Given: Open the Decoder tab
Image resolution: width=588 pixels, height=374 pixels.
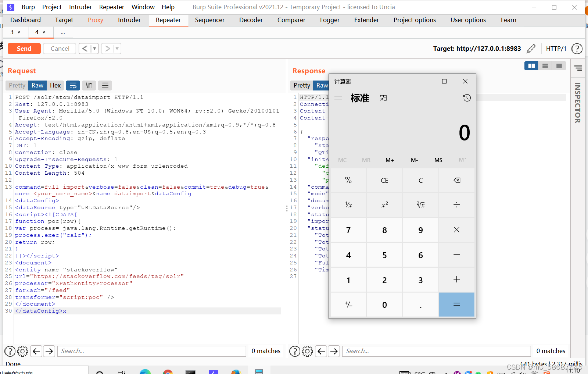Looking at the screenshot, I should 251,20.
